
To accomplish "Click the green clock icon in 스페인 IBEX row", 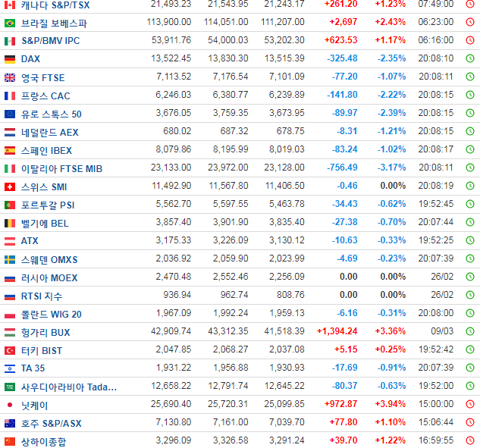I will pyautogui.click(x=470, y=149).
